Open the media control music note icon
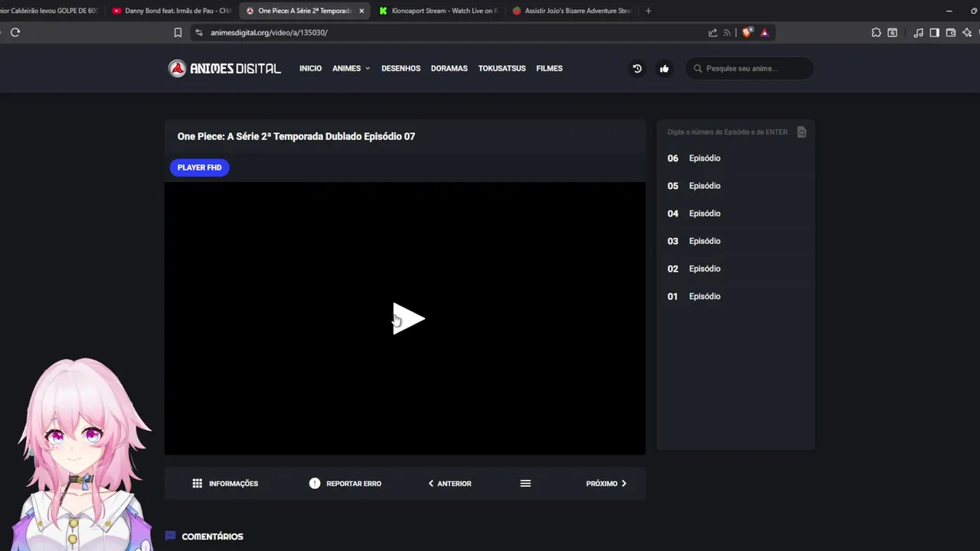 click(x=918, y=32)
